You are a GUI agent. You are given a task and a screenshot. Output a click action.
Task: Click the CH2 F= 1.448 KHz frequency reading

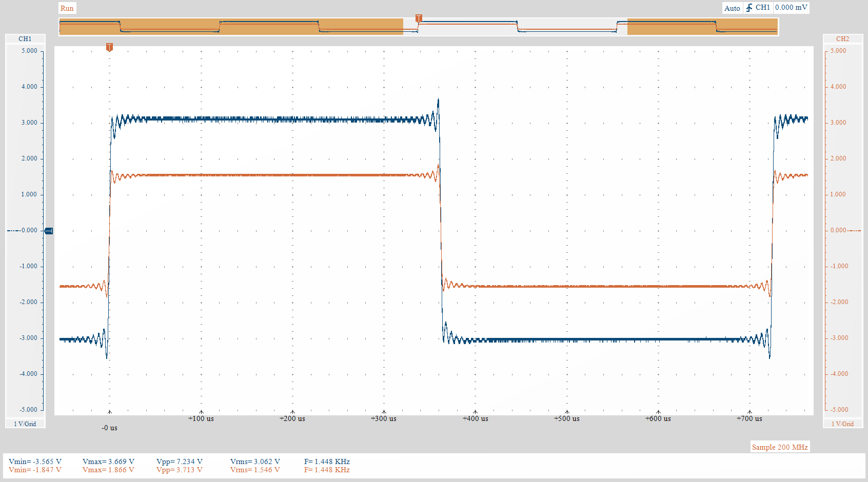point(327,470)
